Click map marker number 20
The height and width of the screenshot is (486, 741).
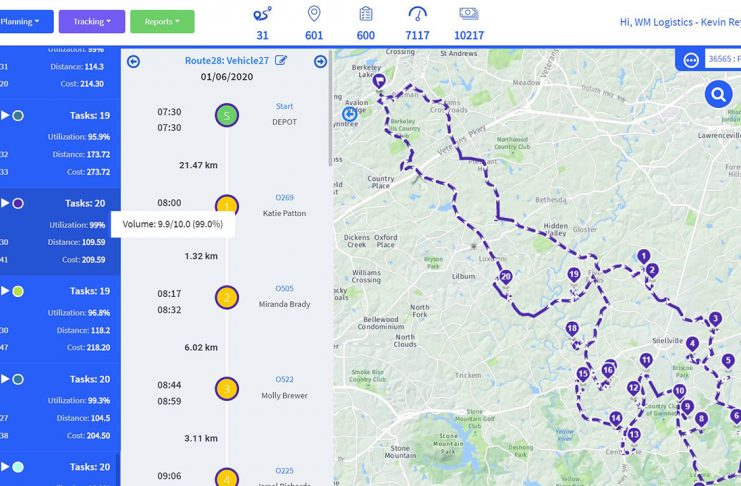pyautogui.click(x=506, y=278)
